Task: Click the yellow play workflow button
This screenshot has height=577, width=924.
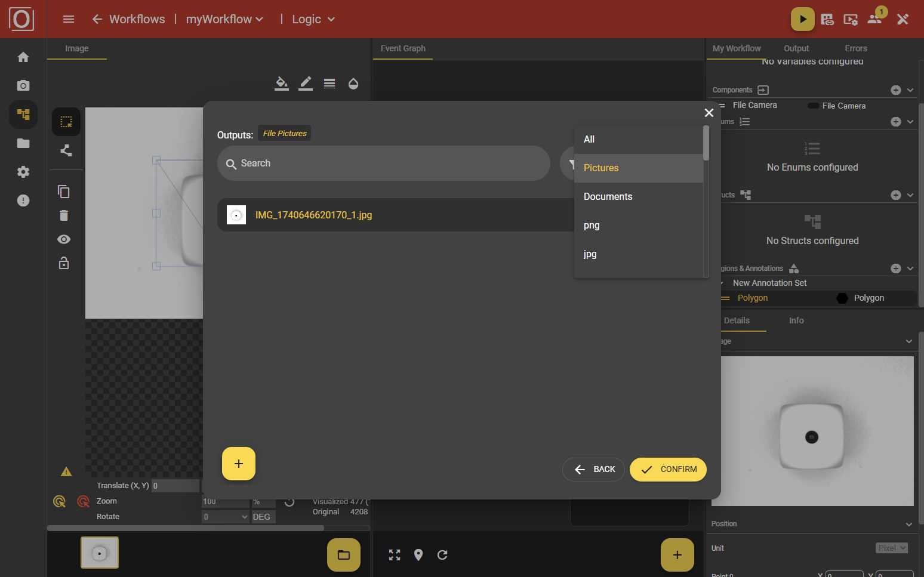Action: click(802, 19)
